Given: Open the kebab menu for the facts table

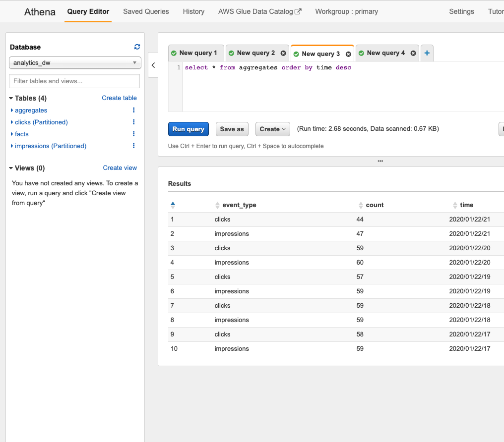Looking at the screenshot, I should pyautogui.click(x=133, y=134).
